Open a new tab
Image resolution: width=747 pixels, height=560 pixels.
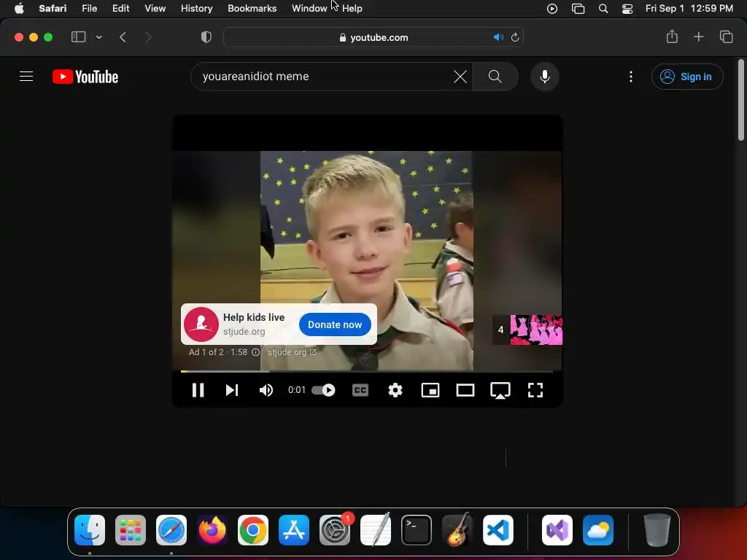click(x=698, y=36)
